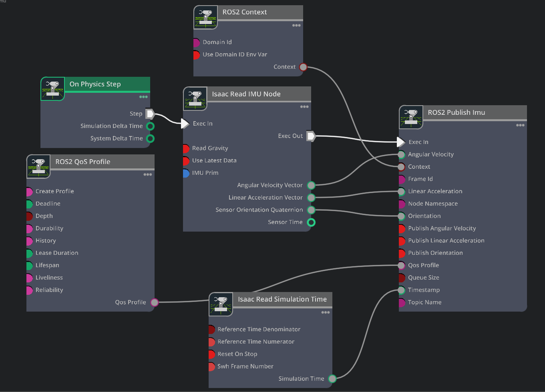Screen dimensions: 545x392
Task: Toggle the Reset On Stop input pin
Action: point(211,354)
